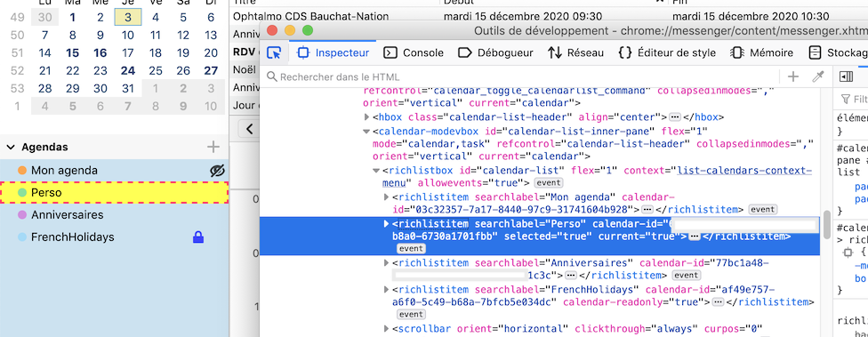The width and height of the screenshot is (868, 337).
Task: Select the Noël event row
Action: tap(244, 69)
